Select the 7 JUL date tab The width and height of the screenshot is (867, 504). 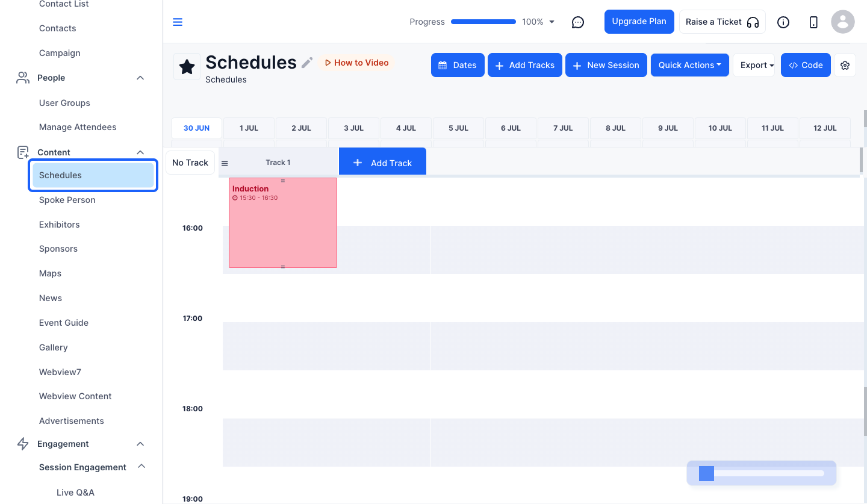coord(564,128)
